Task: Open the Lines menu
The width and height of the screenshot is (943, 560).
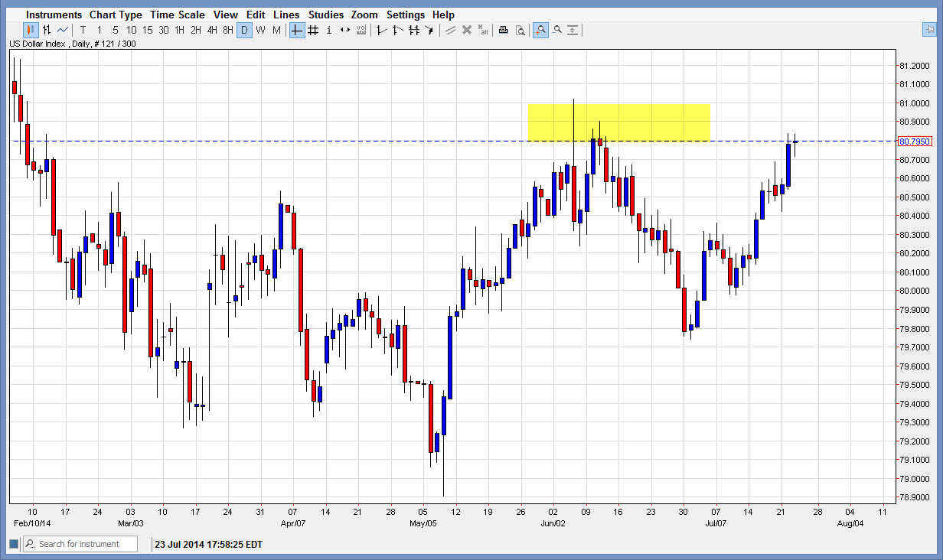Action: tap(286, 15)
